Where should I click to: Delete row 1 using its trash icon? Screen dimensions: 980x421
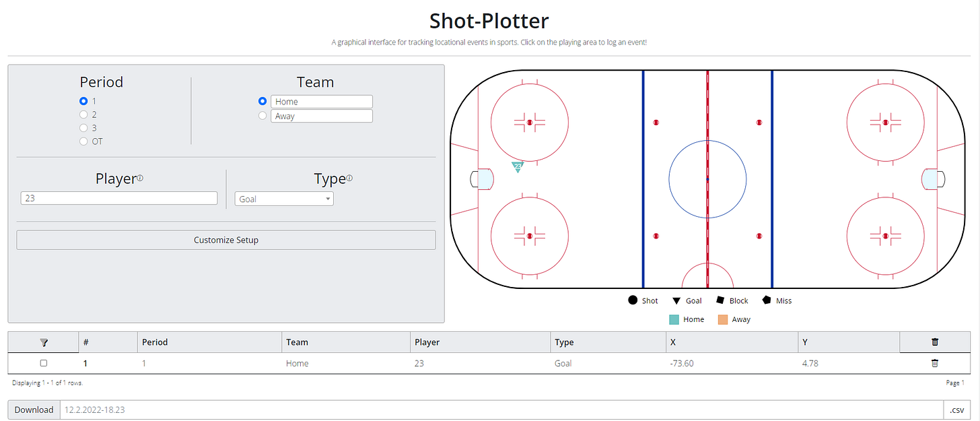pos(935,363)
